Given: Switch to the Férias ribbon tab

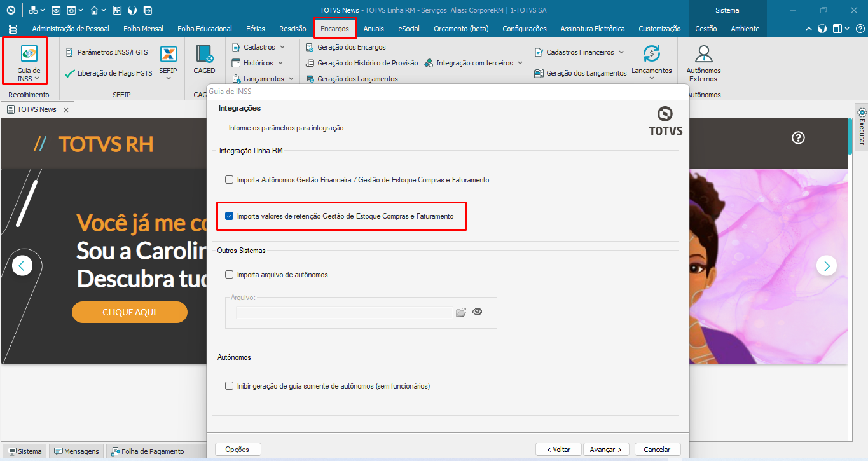Looking at the screenshot, I should [x=254, y=29].
